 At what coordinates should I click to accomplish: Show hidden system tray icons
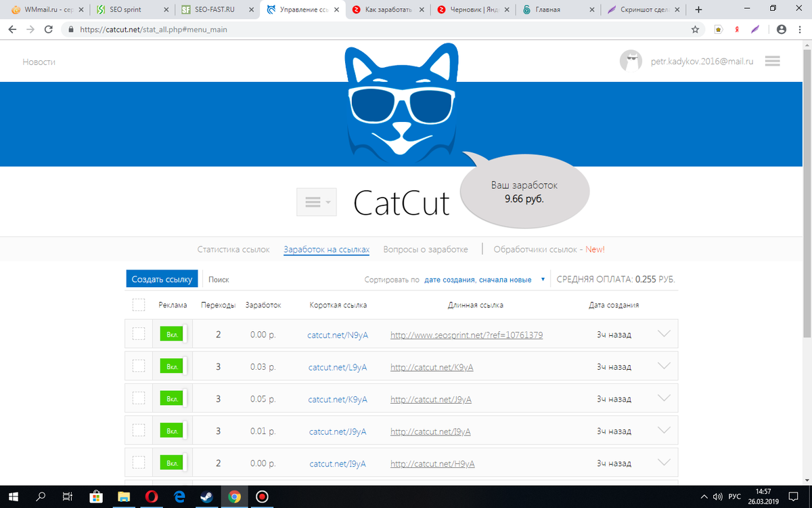[x=704, y=496]
